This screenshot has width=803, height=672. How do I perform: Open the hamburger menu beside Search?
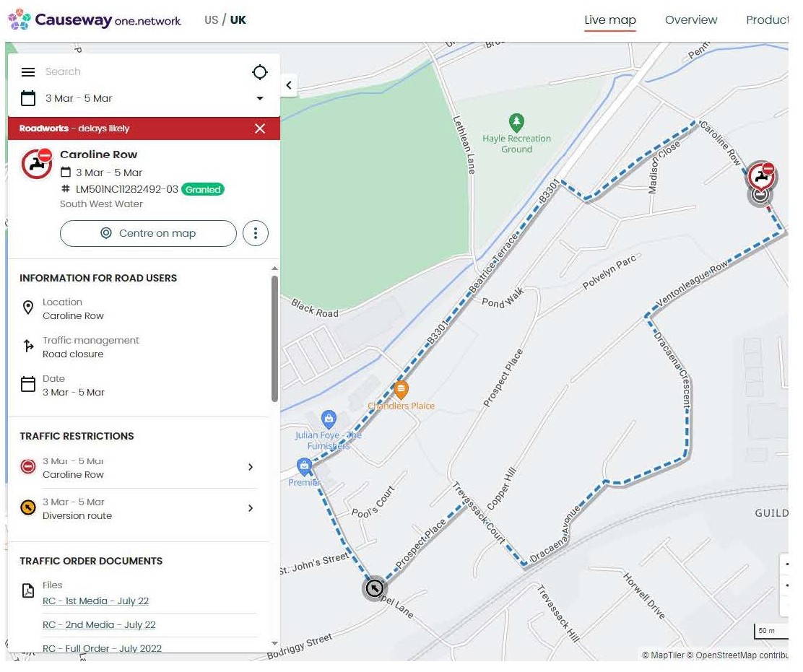[x=28, y=72]
